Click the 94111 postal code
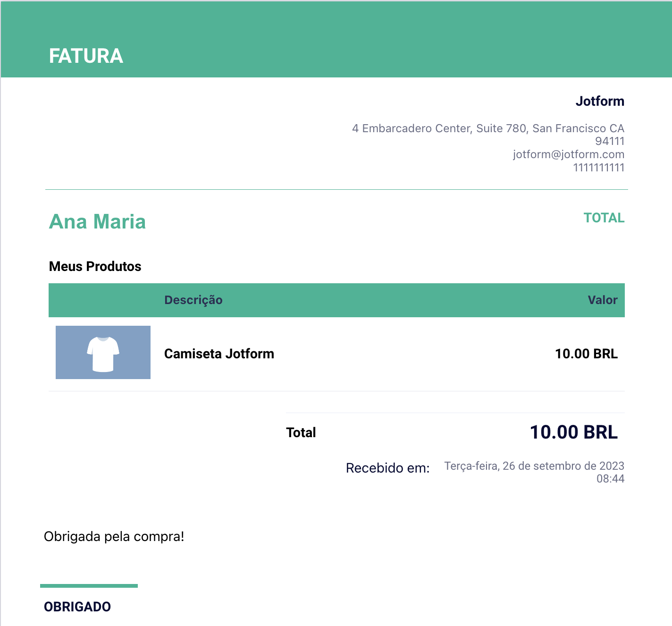Screen dimensions: 672x626 pyautogui.click(x=609, y=141)
